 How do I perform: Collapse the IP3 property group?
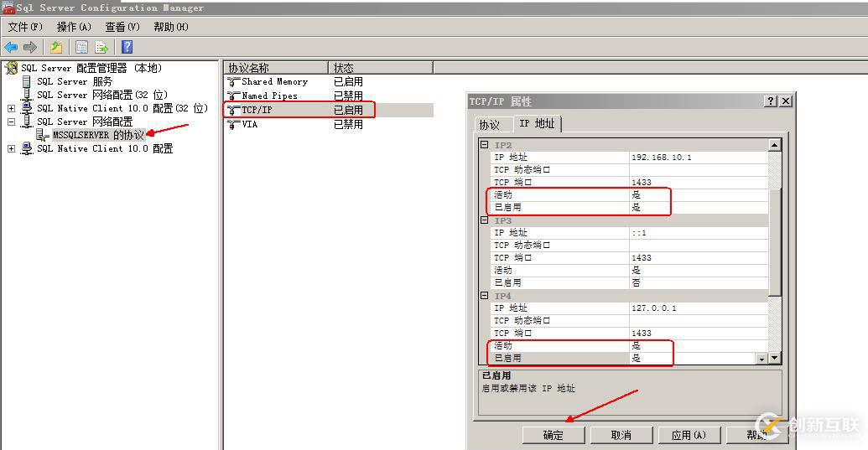point(485,220)
